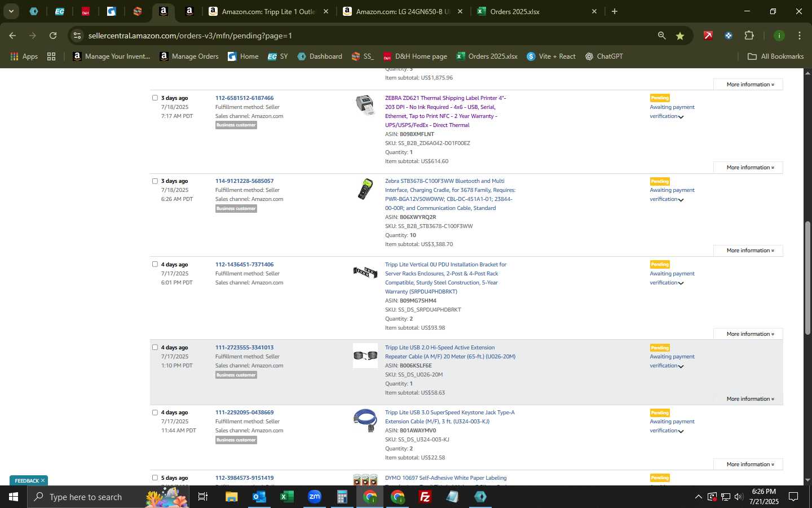This screenshot has height=508, width=812.
Task: Open order 112-6581512-6187466 link
Action: 244,98
